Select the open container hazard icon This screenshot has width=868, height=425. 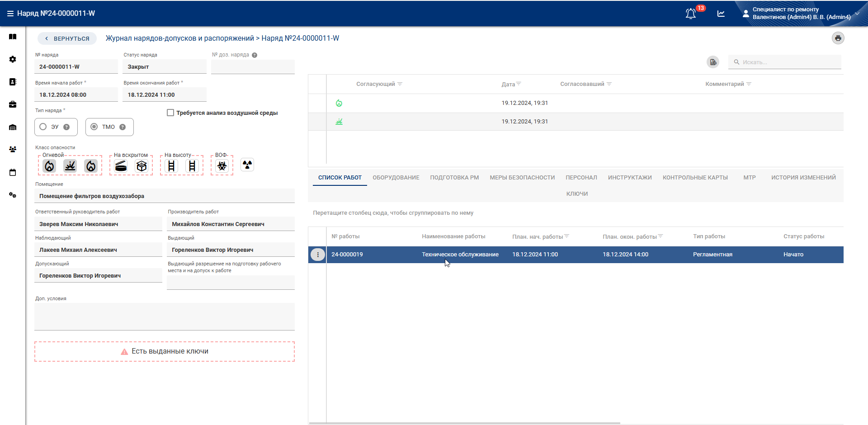121,166
